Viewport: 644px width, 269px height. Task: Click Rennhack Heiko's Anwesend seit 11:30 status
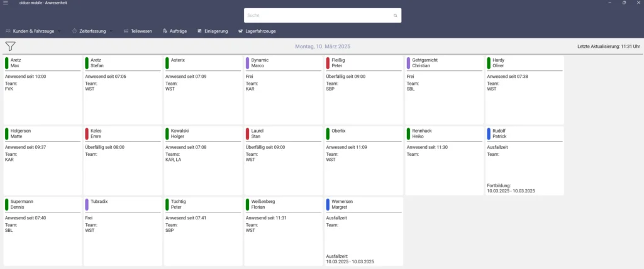[427, 147]
